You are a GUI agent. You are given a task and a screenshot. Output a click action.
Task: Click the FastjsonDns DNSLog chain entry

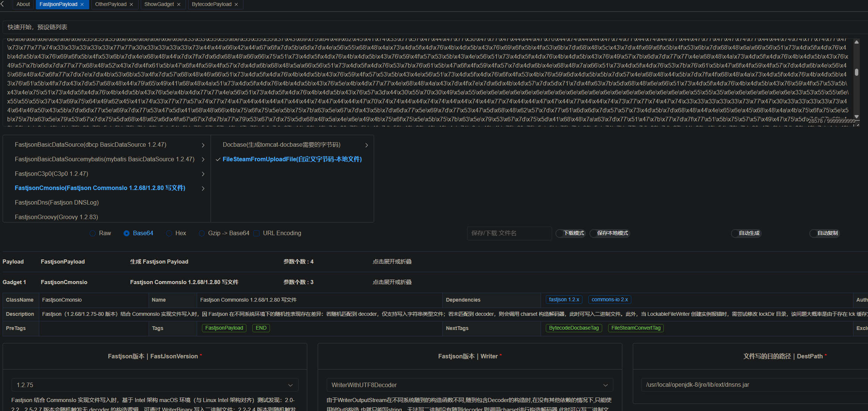pos(57,203)
